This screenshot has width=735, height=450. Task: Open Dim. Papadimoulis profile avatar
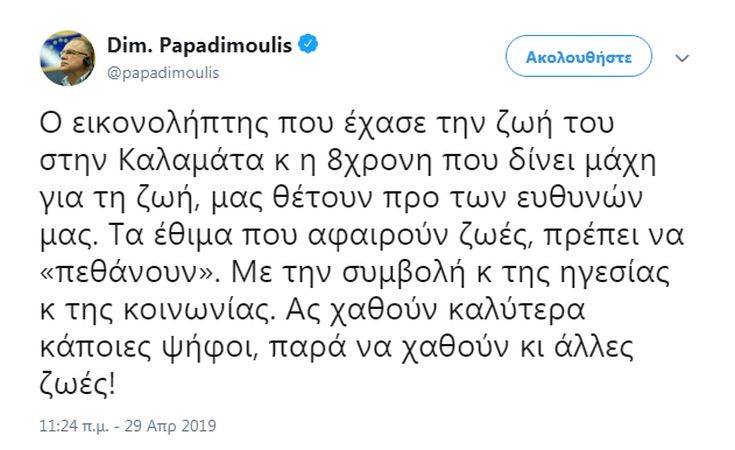(x=68, y=58)
